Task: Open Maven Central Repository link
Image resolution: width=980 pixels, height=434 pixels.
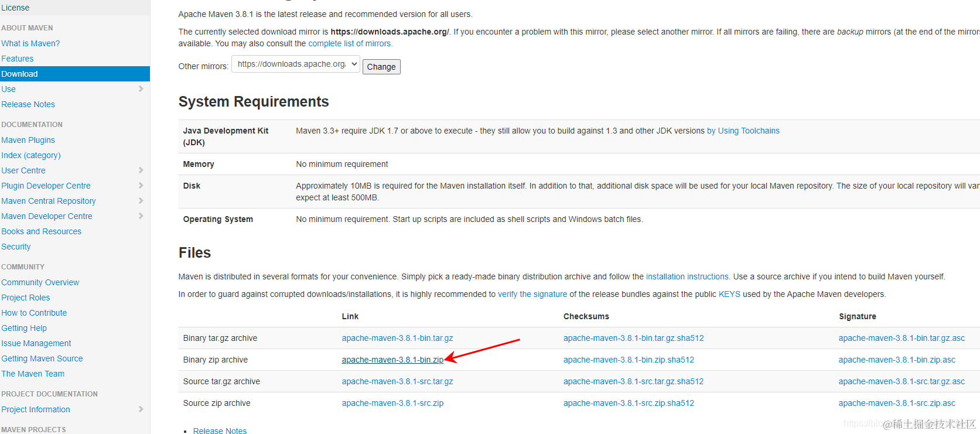Action: pos(49,201)
